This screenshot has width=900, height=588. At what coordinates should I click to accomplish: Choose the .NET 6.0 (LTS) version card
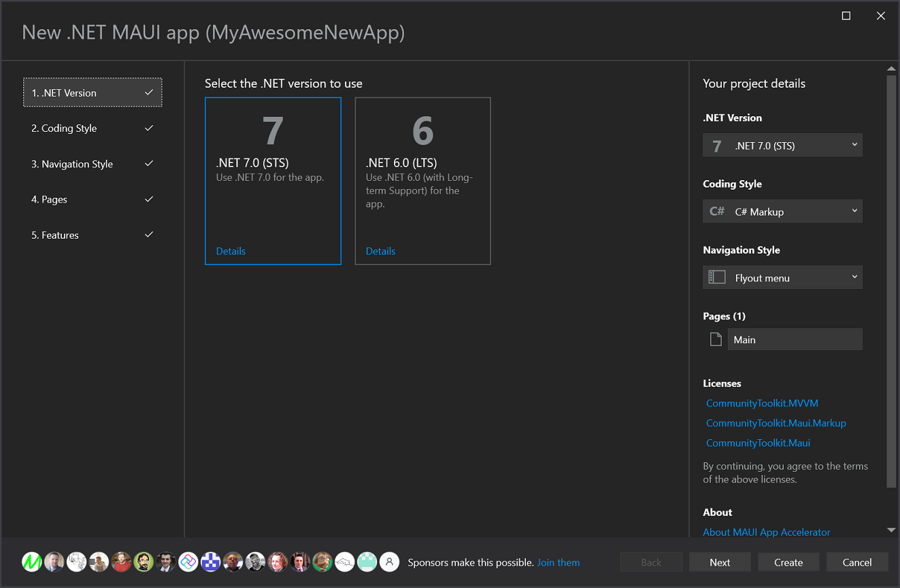click(422, 181)
